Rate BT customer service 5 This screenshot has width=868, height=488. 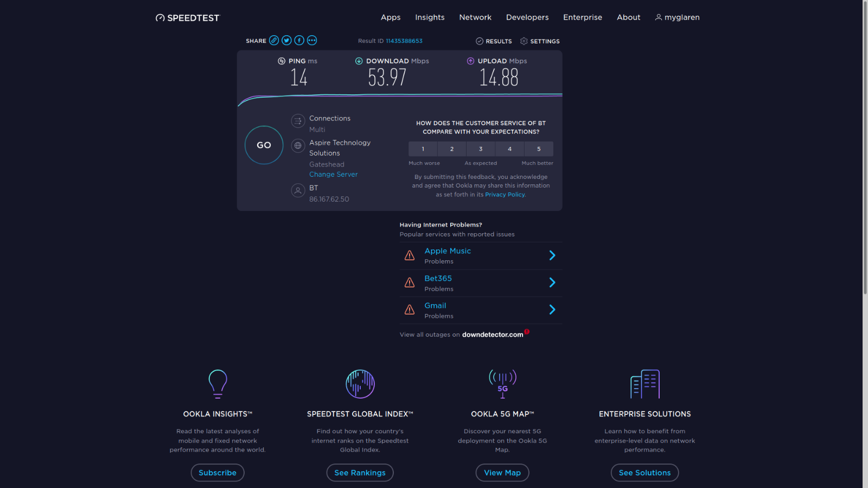pyautogui.click(x=539, y=149)
